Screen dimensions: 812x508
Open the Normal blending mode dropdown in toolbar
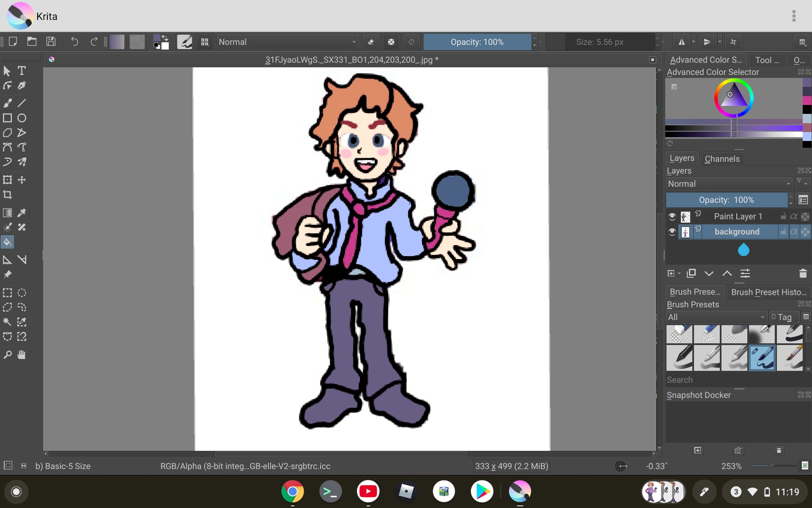point(288,42)
